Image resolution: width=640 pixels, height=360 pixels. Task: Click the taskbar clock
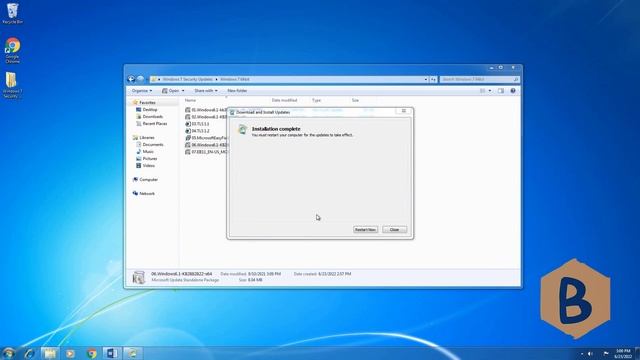pyautogui.click(x=623, y=353)
